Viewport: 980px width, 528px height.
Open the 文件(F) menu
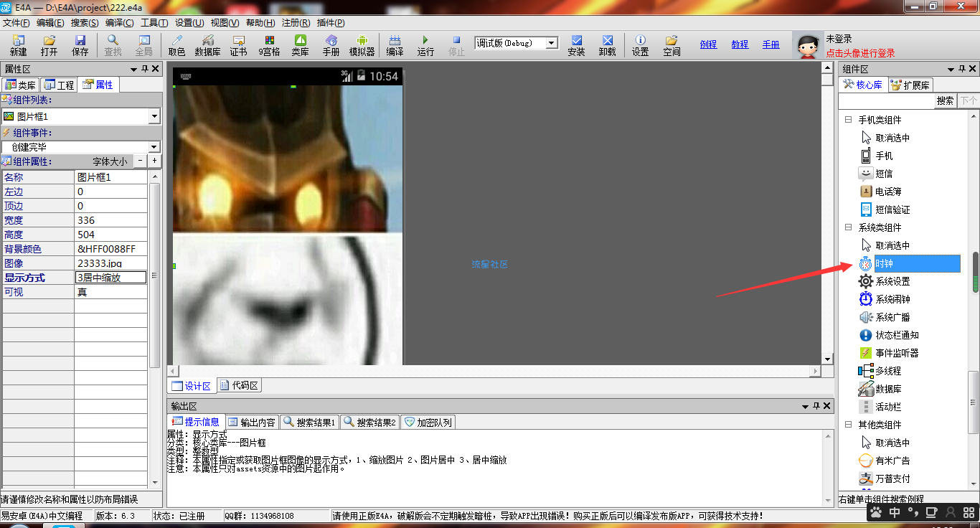point(17,23)
